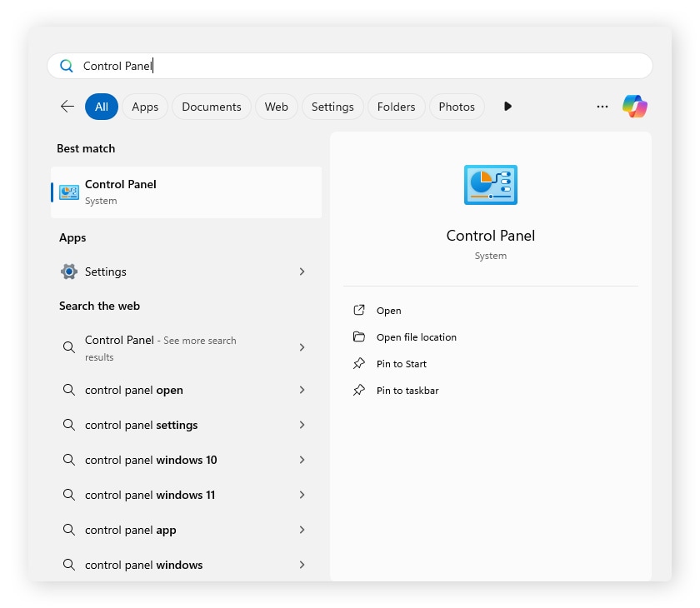
Task: Click the Control Panel title in preview pane
Action: pos(491,236)
